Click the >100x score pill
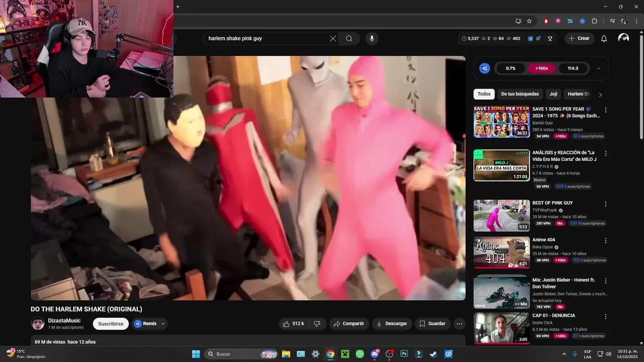This screenshot has height=362, width=644. [542, 68]
